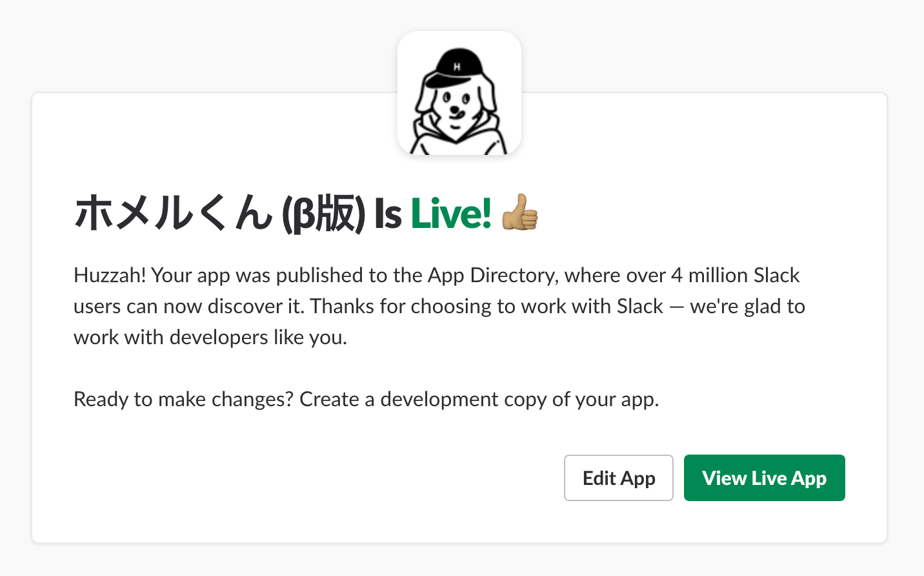Click the ホメルくん app name in heading
Image resolution: width=924 pixels, height=576 pixels.
tap(174, 213)
